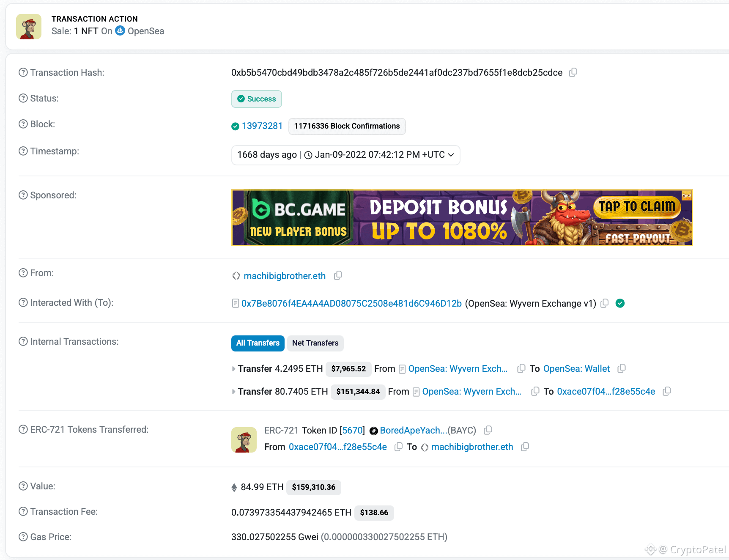
Task: Click the Transaction Hash help icon
Action: 23,72
